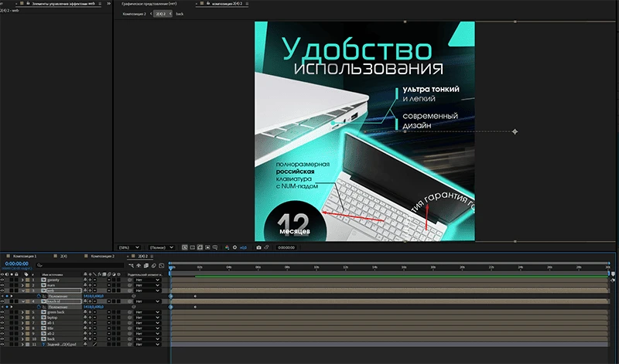
Task: Click the parent pick whip for laptop layer
Action: click(x=129, y=318)
